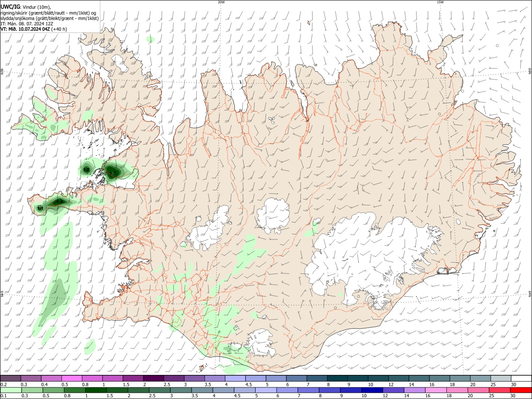The image size is (532, 399).
Task: Click the pale grey snow swatch labeled 25
Action: [x=500, y=378]
